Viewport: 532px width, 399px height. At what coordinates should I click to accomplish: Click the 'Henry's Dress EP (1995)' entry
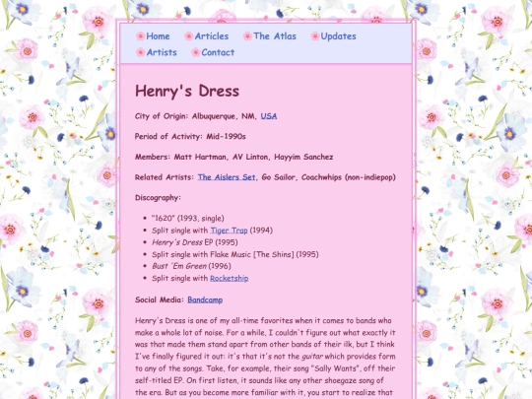(194, 242)
